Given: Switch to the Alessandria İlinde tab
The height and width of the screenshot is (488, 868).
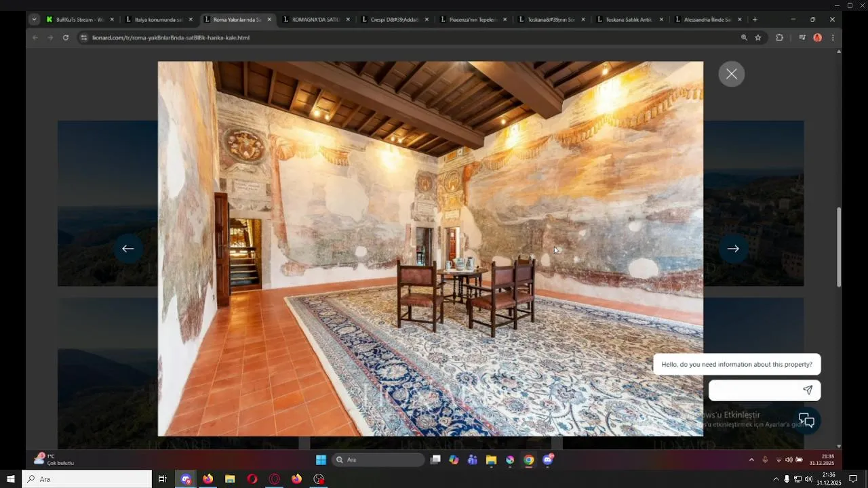Looking at the screenshot, I should (x=707, y=20).
